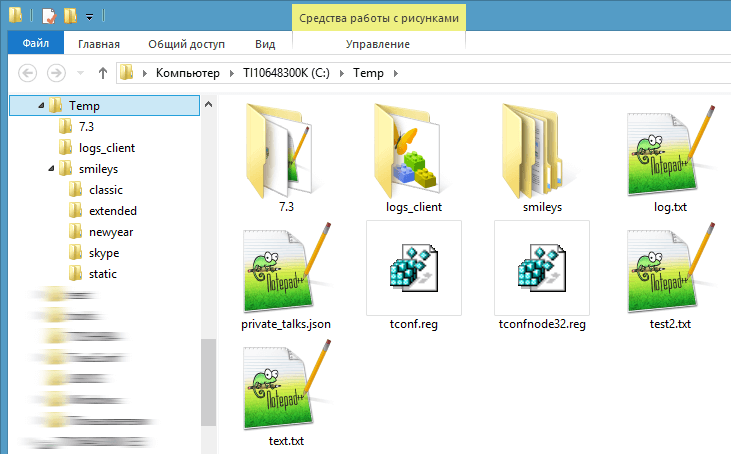Switch to the Вид ribbon tab
Screen dimensions: 731x454
(x=265, y=44)
